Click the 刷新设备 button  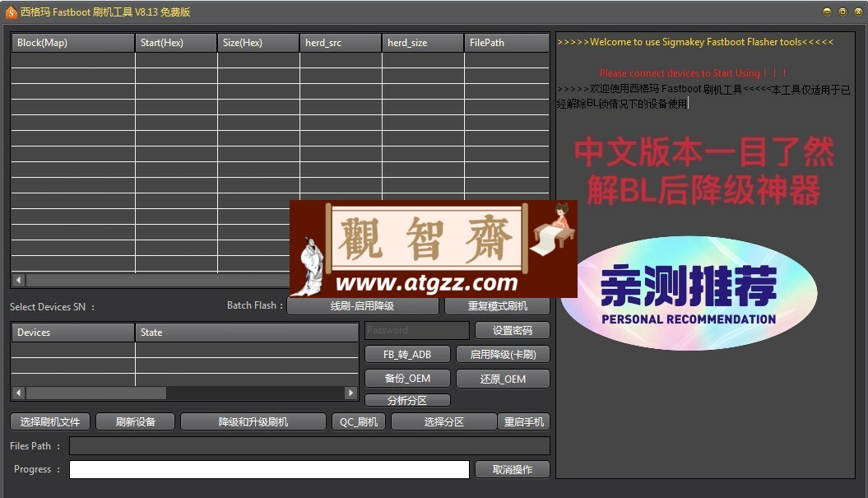(x=135, y=421)
